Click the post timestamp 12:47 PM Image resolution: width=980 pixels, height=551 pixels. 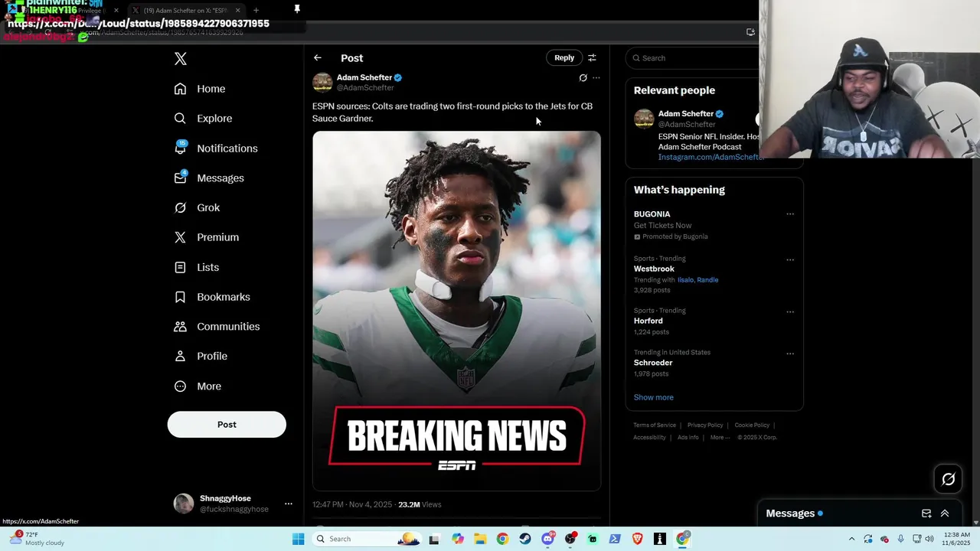pyautogui.click(x=352, y=505)
